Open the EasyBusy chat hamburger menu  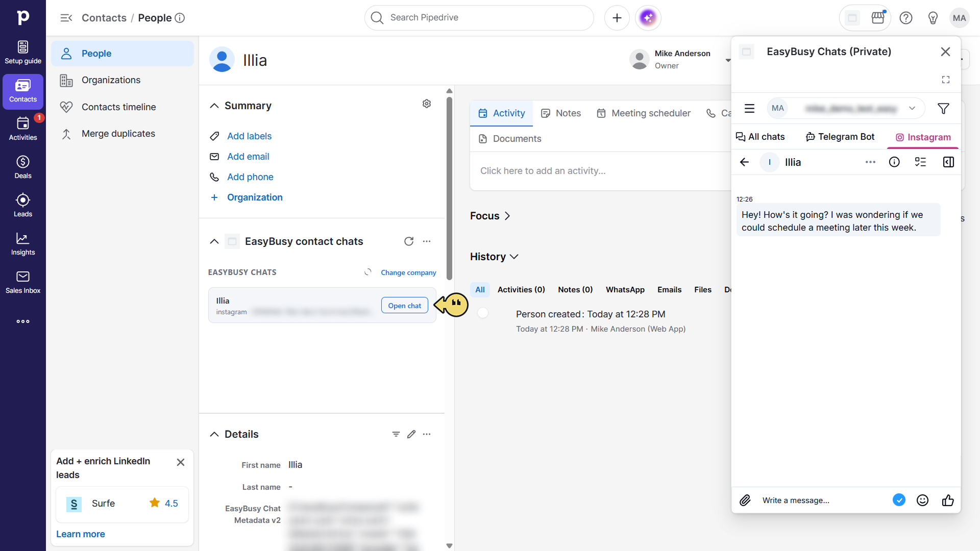point(749,108)
